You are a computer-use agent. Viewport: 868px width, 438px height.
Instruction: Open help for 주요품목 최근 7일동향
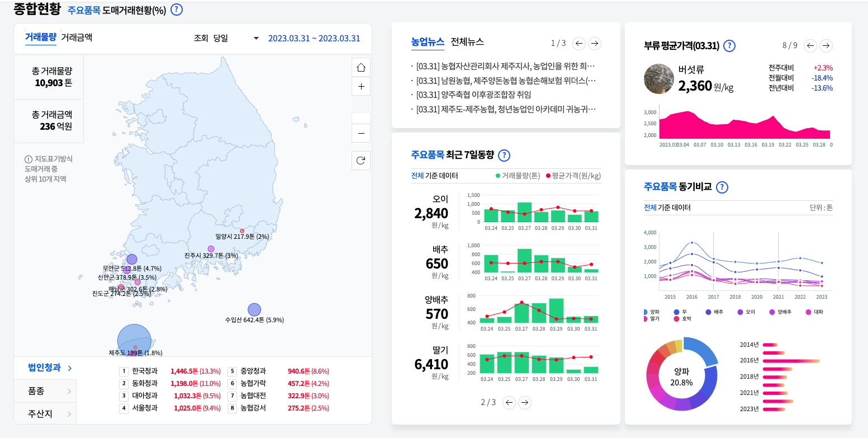coord(504,156)
